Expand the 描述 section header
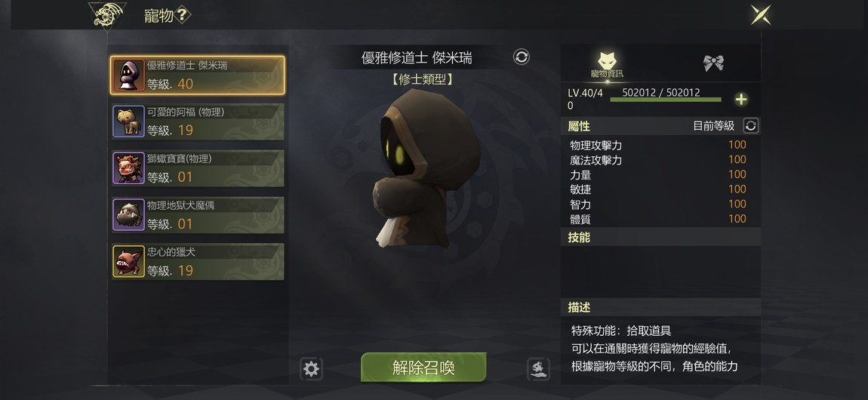Screen dimensions: 868x400 [660, 307]
